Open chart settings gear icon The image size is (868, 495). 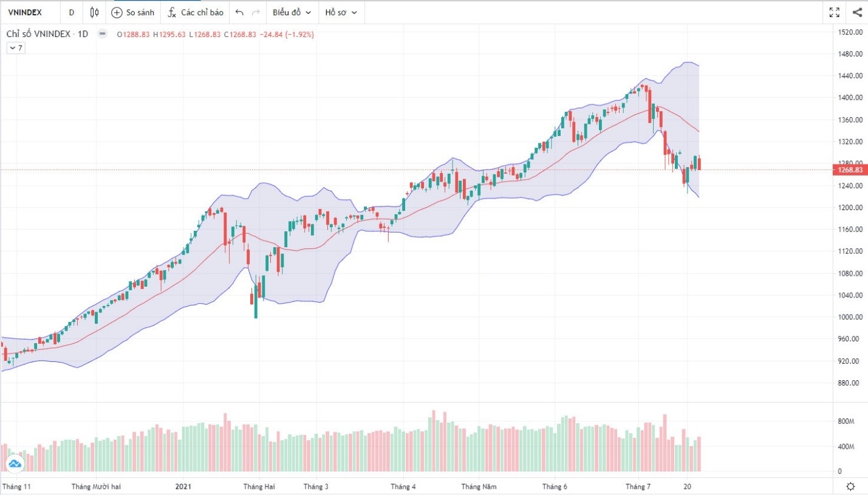(850, 486)
